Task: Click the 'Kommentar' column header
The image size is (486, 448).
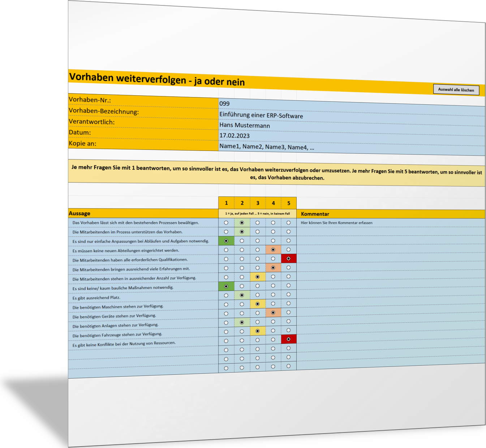Action: (x=315, y=214)
